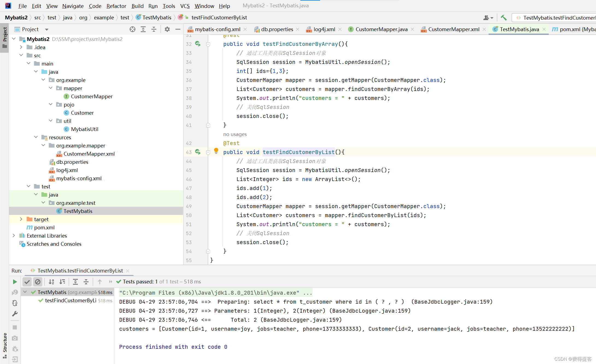Toggle Show Ignored tests button
Image resolution: width=596 pixels, height=364 pixels.
(x=38, y=282)
